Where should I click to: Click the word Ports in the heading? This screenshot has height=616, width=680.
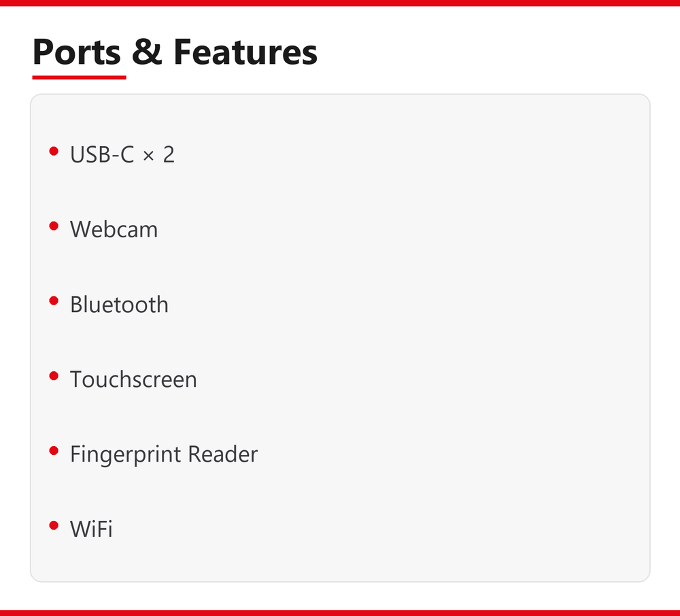click(x=77, y=52)
